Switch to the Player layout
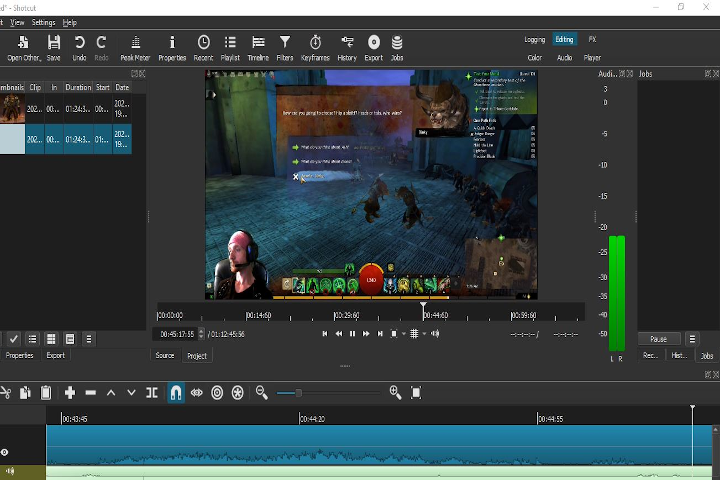Image resolution: width=720 pixels, height=480 pixels. tap(592, 58)
